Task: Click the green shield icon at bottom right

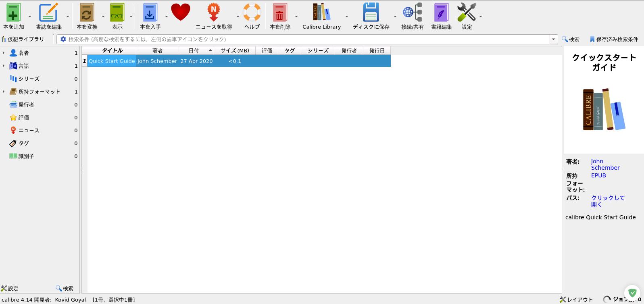Action: click(x=632, y=293)
